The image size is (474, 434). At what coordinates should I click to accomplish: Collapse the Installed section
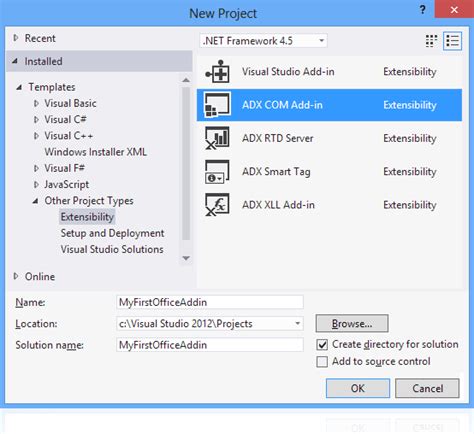pos(15,61)
